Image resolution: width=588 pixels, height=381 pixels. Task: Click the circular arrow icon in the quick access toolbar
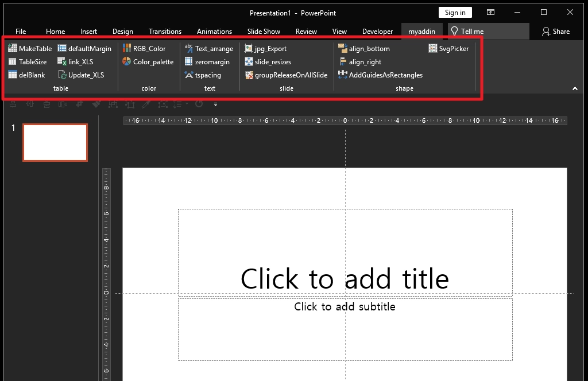[x=199, y=104]
